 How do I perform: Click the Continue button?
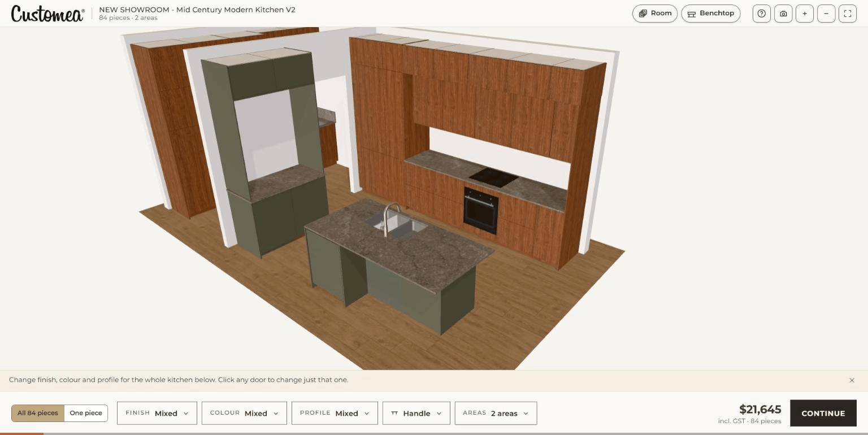[x=823, y=413]
